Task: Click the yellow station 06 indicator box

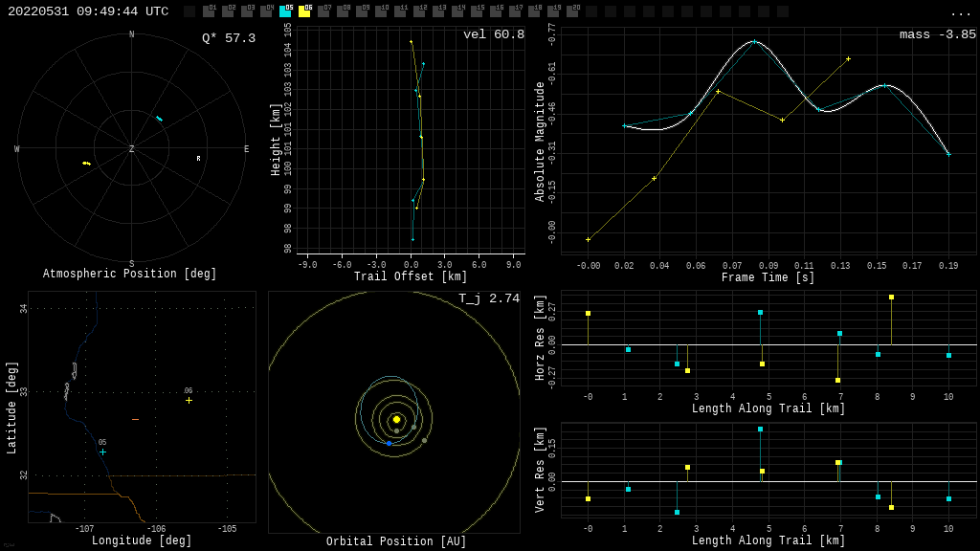Action: (304, 11)
